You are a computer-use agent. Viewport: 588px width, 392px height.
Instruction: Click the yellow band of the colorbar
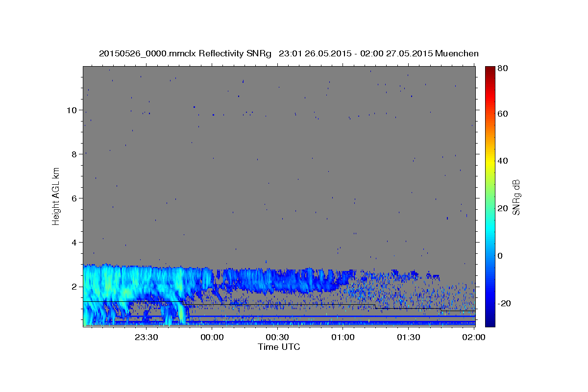pos(490,162)
